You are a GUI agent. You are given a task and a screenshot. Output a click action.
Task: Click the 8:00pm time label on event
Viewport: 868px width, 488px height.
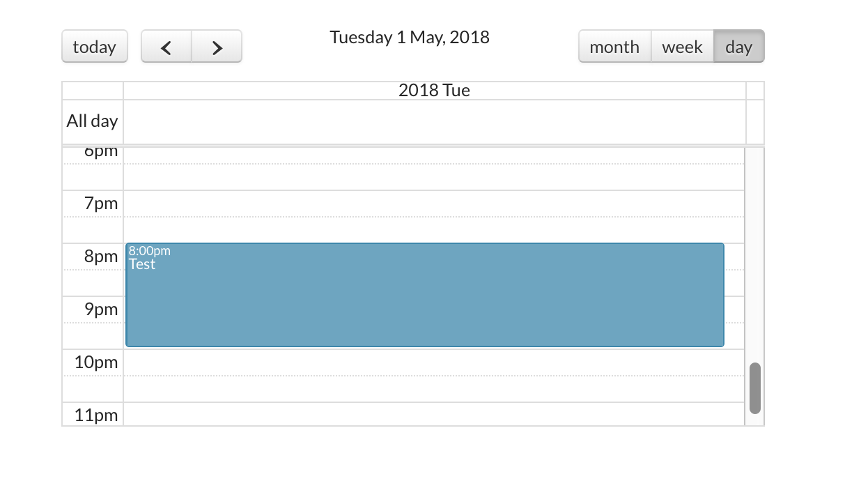click(x=149, y=251)
